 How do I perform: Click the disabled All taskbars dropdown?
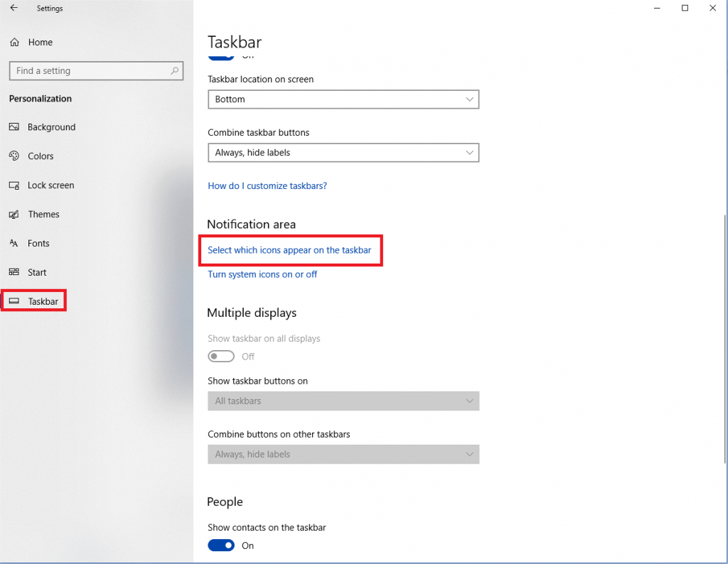(x=343, y=401)
